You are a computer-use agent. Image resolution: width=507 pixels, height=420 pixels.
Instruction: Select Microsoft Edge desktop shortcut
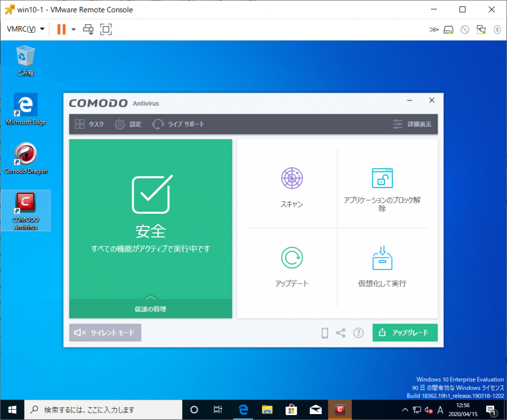[x=26, y=109]
